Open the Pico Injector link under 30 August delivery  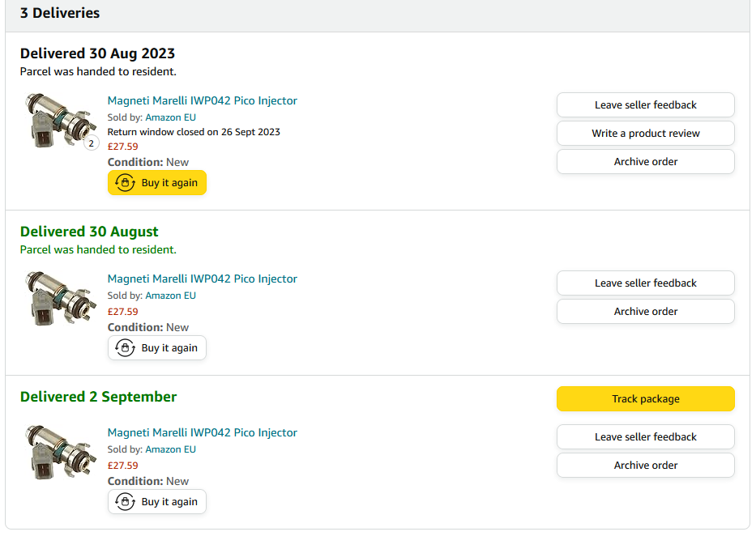(202, 279)
